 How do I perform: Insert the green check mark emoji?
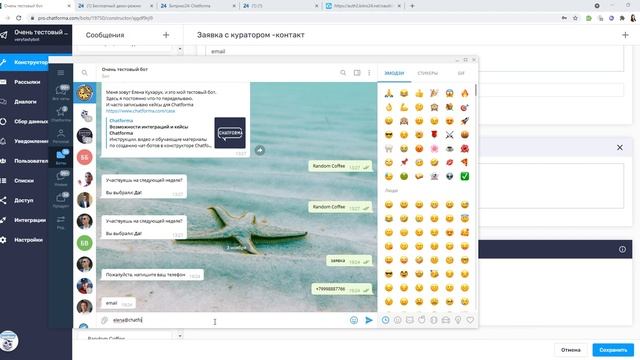tap(464, 176)
